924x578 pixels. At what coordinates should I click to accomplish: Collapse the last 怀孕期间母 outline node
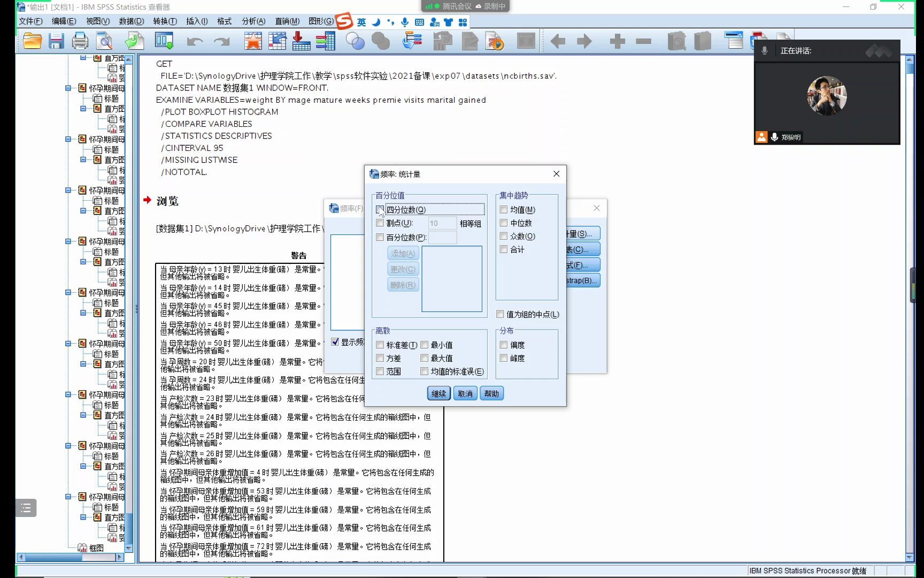pos(68,497)
